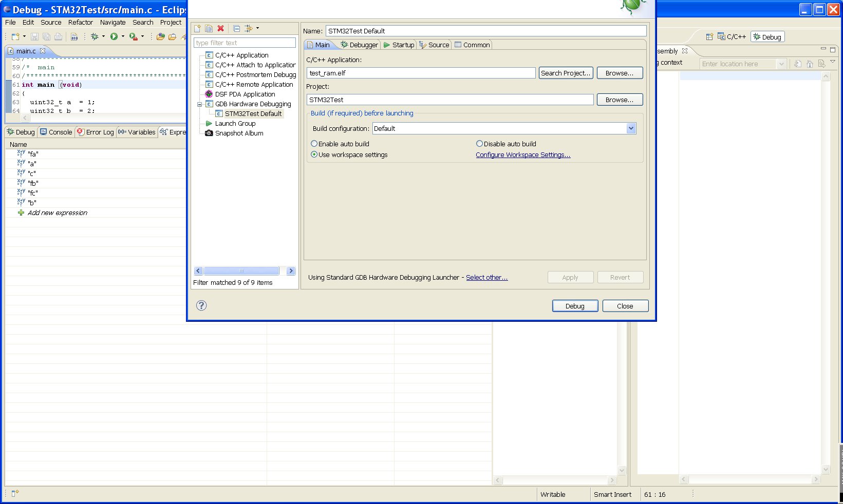Minimize the Disassembly view panel

[x=823, y=49]
